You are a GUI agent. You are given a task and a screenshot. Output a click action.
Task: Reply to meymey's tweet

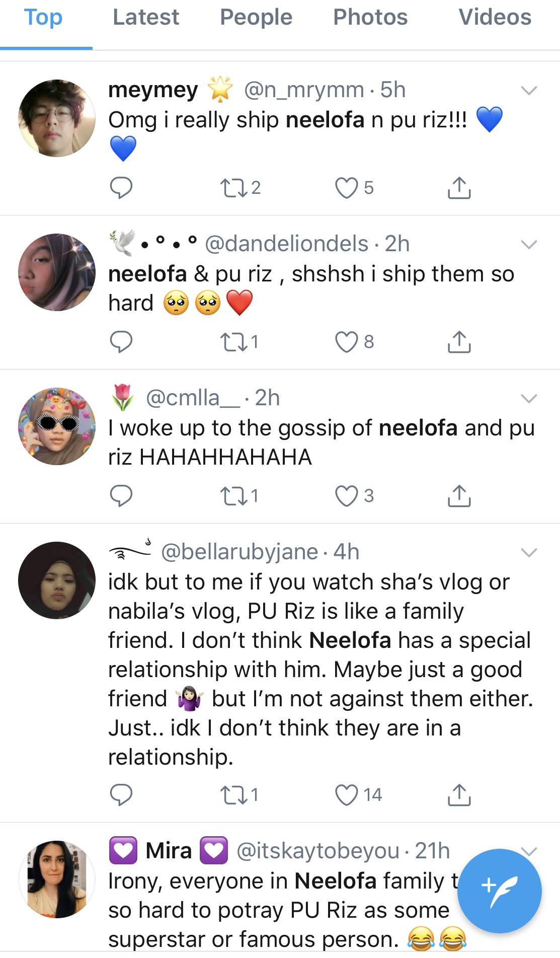pyautogui.click(x=121, y=188)
